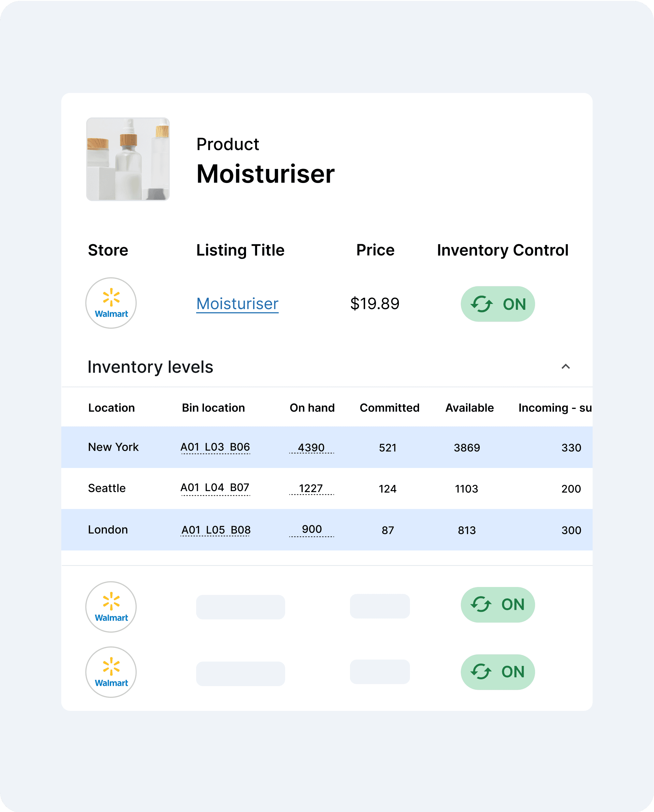Open the Moisturiser listing title link
654x812 pixels.
[237, 304]
